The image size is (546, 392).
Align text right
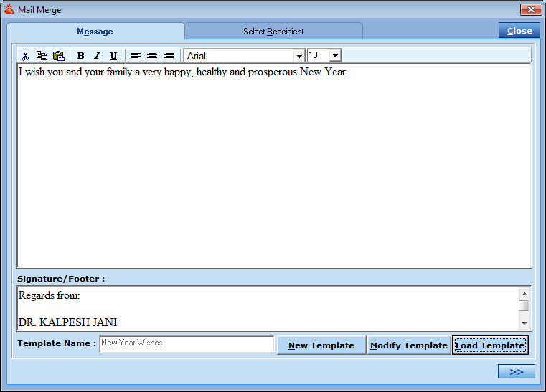(x=169, y=56)
